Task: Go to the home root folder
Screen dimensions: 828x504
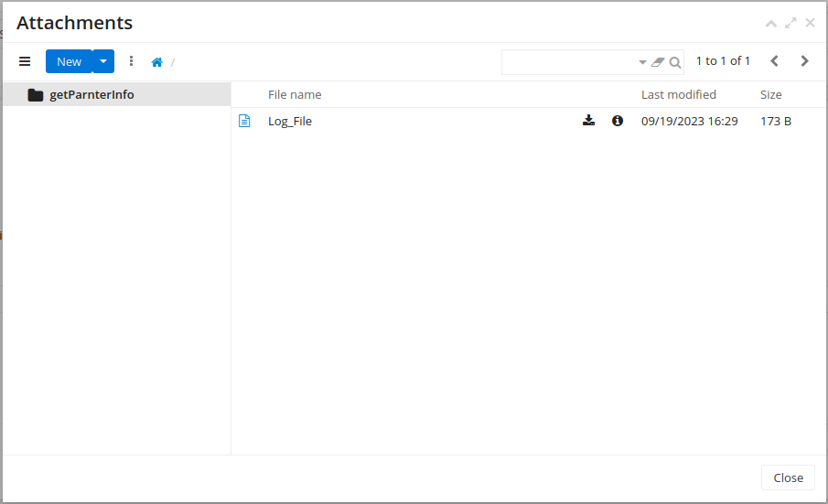Action: point(156,62)
